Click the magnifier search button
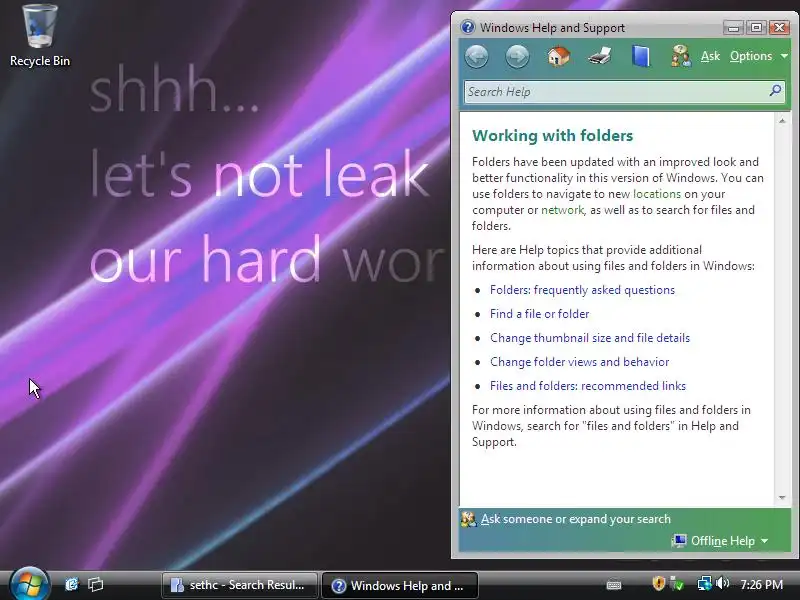The width and height of the screenshot is (800, 600). [x=776, y=91]
